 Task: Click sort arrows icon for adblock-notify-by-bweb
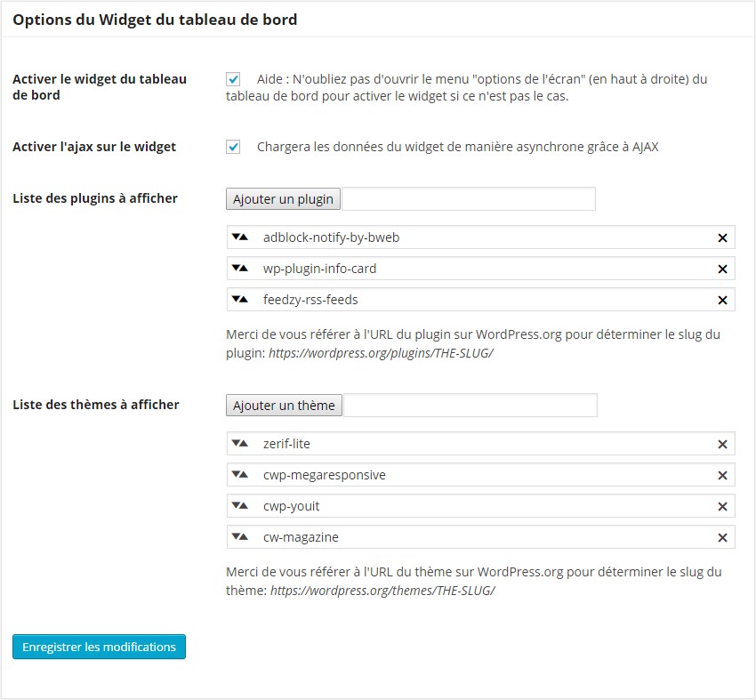[x=239, y=237]
